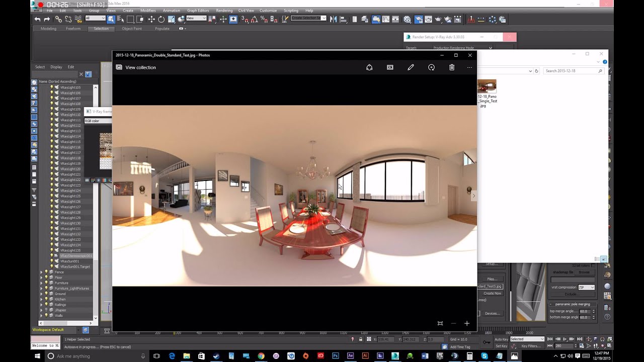Toggle visibility bulb of VRayLight120
644x362 pixels.
(51, 169)
